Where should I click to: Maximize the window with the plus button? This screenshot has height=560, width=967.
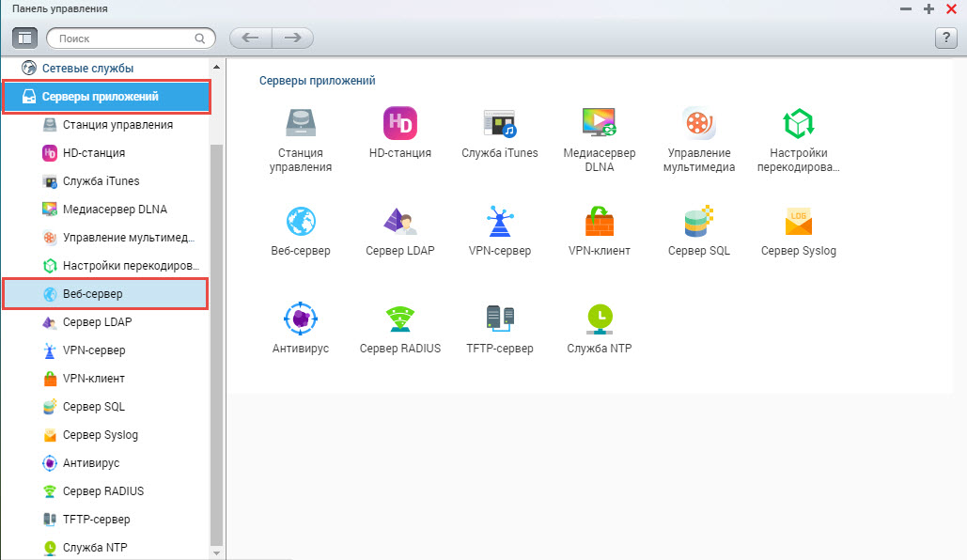click(928, 9)
